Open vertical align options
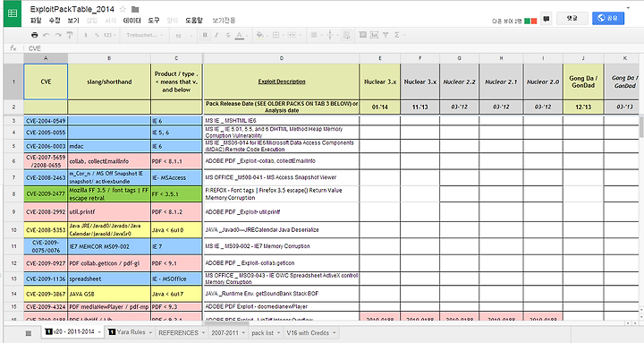Screen dimensions: 644x343 tap(331, 35)
